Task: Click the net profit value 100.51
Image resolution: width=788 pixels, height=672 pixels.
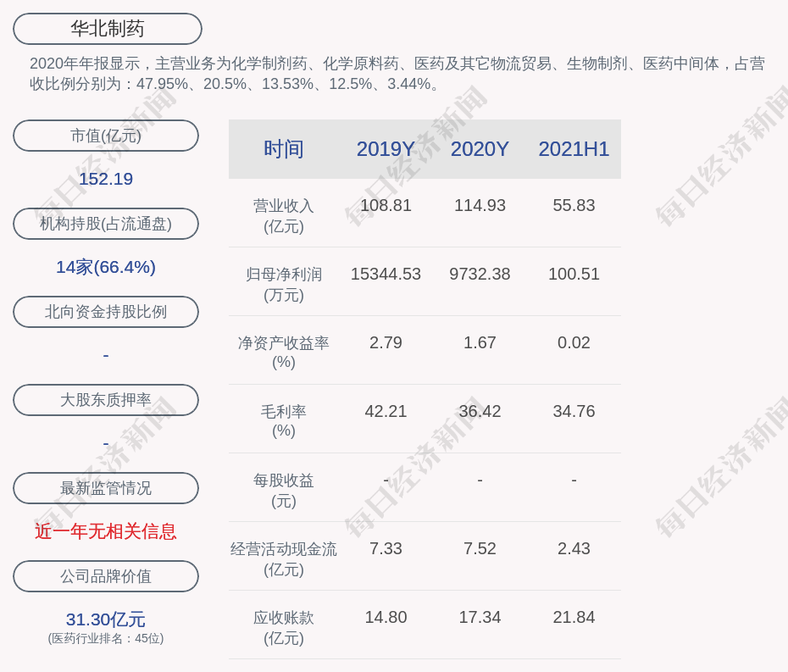Action: (574, 274)
